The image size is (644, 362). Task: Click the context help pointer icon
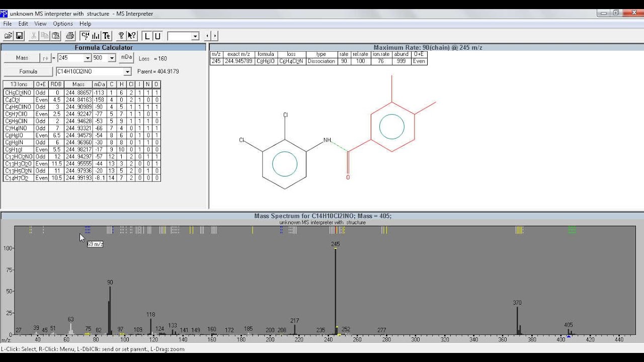132,36
